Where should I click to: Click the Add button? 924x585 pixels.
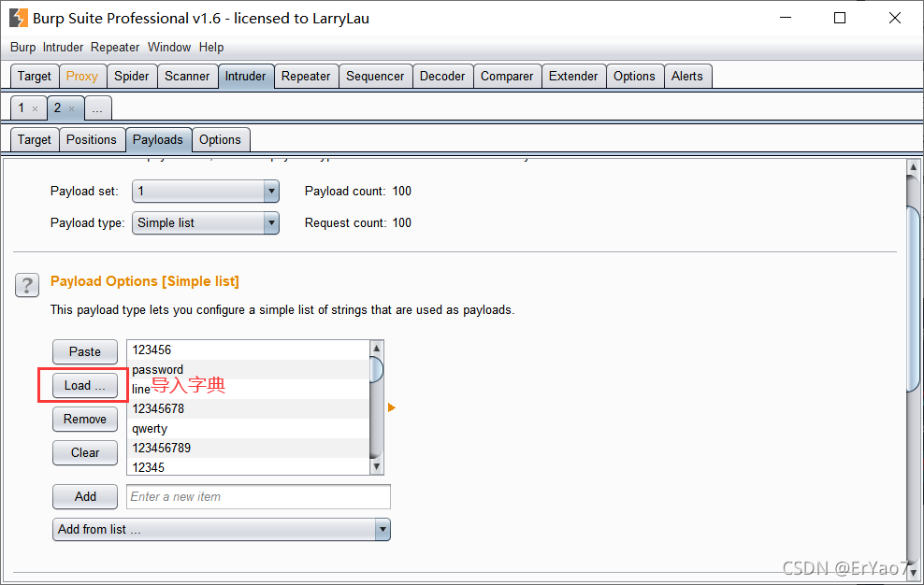85,496
